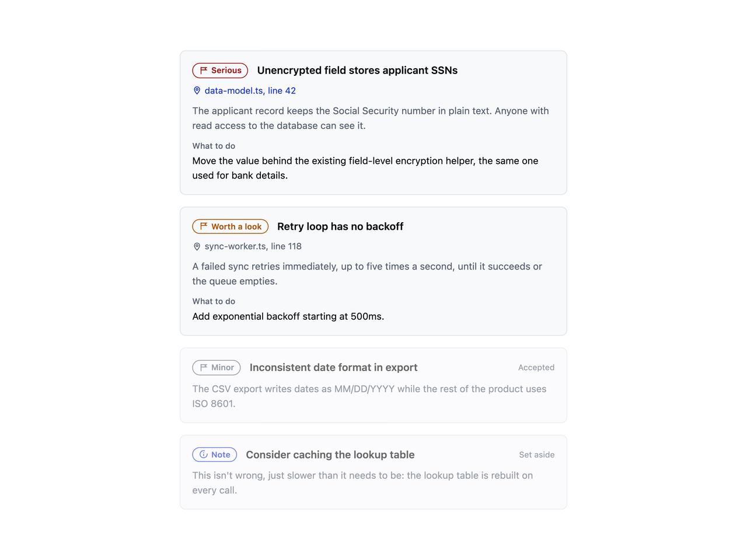Viewport: 747px width, 560px height.
Task: Click the info icon in the Note badge
Action: click(204, 454)
